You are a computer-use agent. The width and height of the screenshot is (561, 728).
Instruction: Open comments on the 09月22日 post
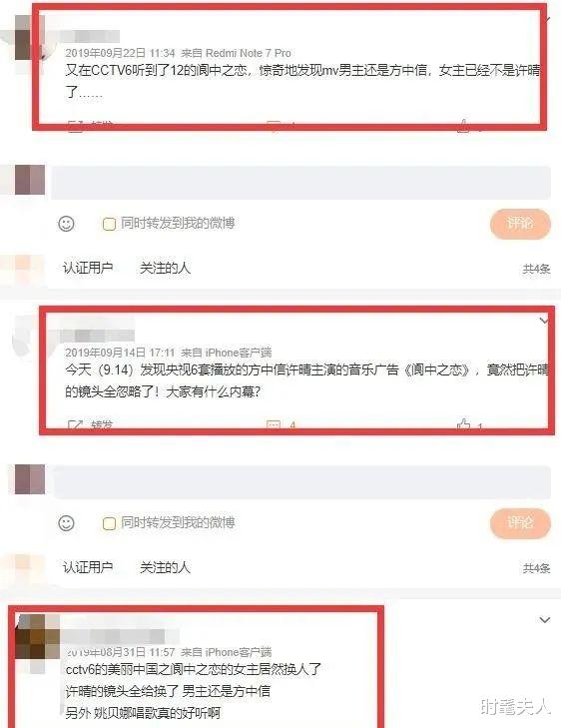280,126
